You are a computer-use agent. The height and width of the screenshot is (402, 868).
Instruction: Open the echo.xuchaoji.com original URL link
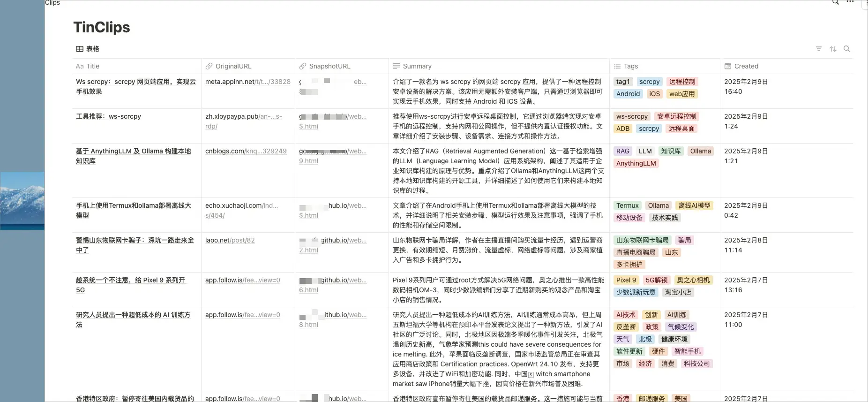[241, 210]
